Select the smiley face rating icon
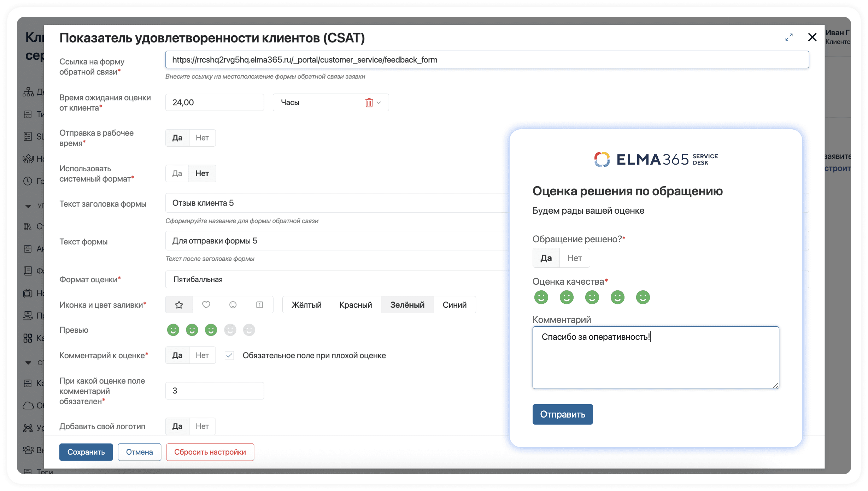This screenshot has height=491, width=868. (x=233, y=304)
